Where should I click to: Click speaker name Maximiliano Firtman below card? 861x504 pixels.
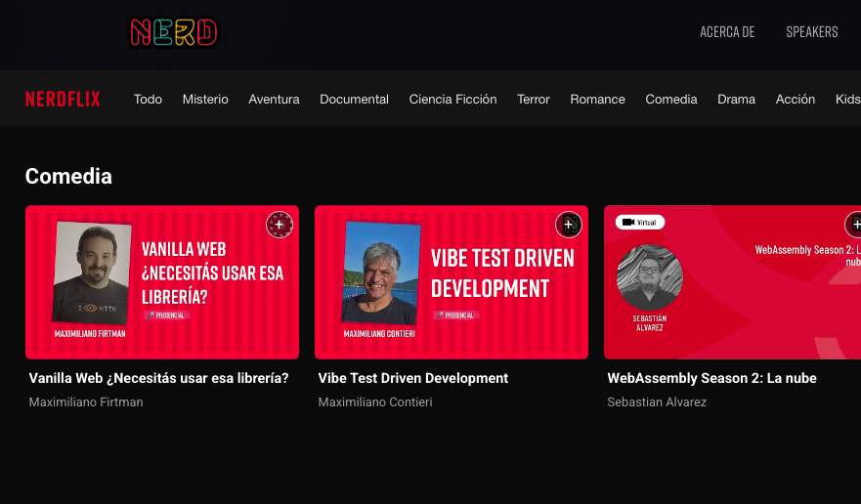click(86, 401)
